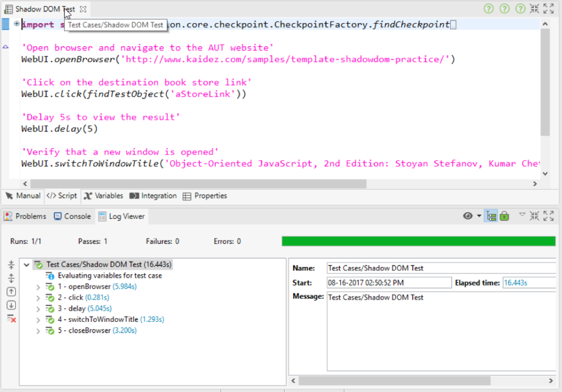562x392 pixels.
Task: Close the Shadow DOM Test editor tab
Action: pos(83,9)
